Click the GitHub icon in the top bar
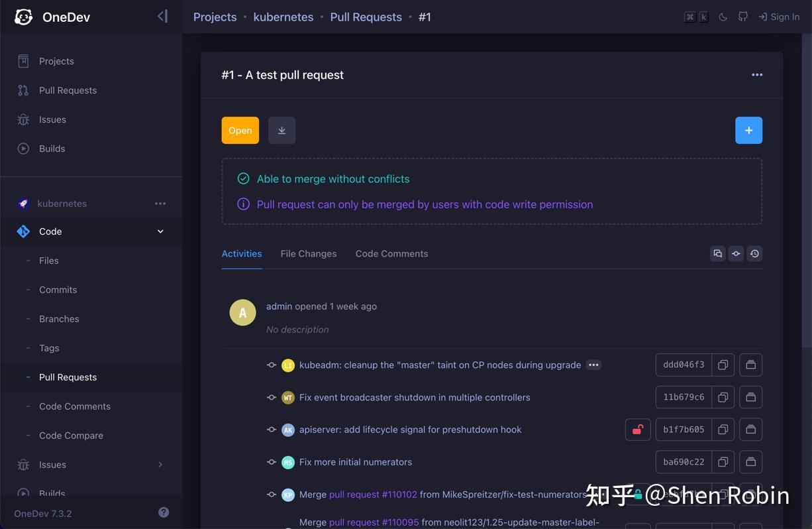The height and width of the screenshot is (529, 812). click(x=742, y=17)
